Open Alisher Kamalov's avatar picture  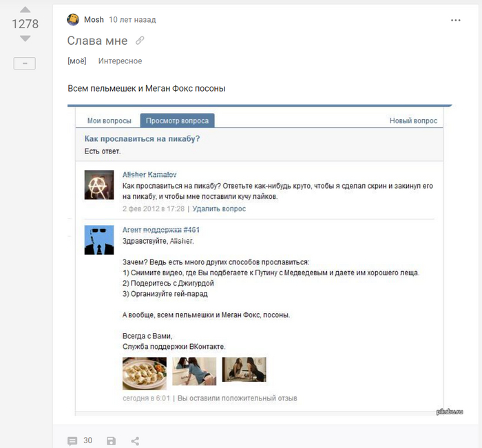(x=99, y=185)
